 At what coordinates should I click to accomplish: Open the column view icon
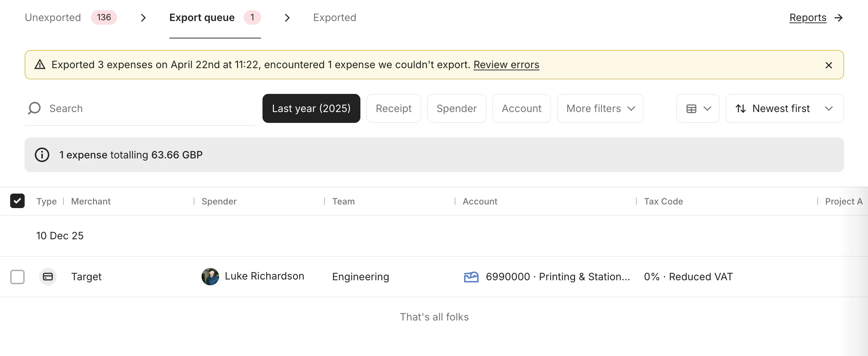coord(692,108)
